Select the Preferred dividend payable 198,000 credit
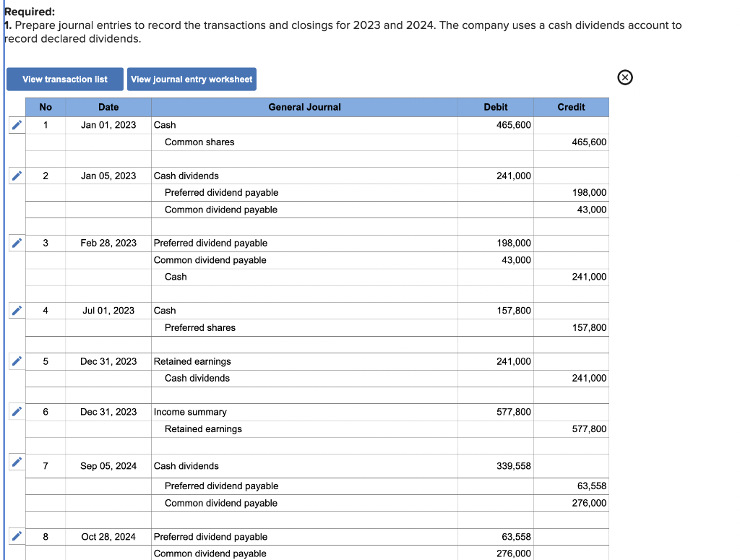Screen dimensions: 740x560 pos(588,192)
